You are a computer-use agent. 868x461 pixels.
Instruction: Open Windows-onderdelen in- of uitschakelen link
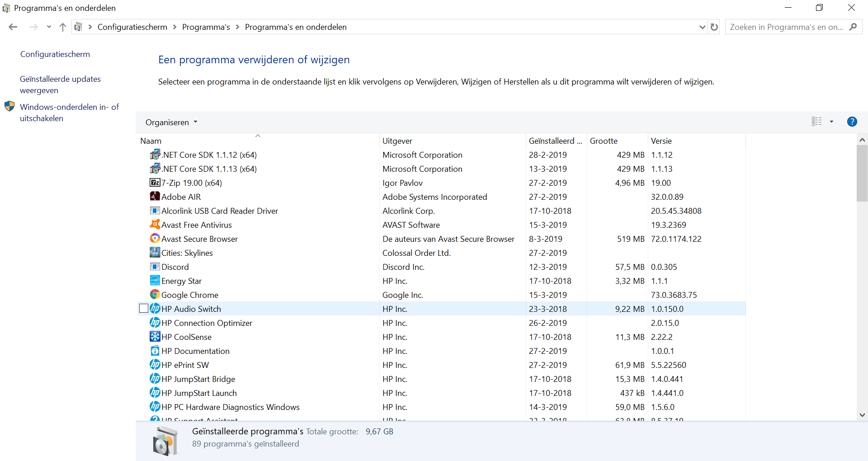tap(69, 113)
